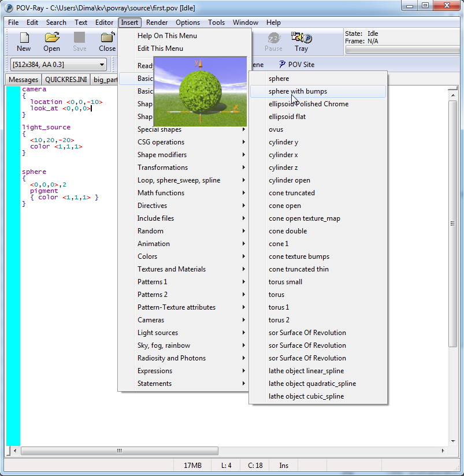Expand Radiosity and Photons submenu
The width and height of the screenshot is (464, 476).
coord(184,358)
